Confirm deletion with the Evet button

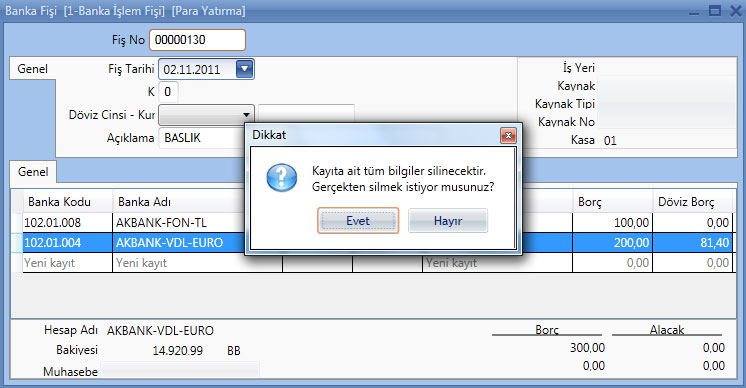(358, 221)
